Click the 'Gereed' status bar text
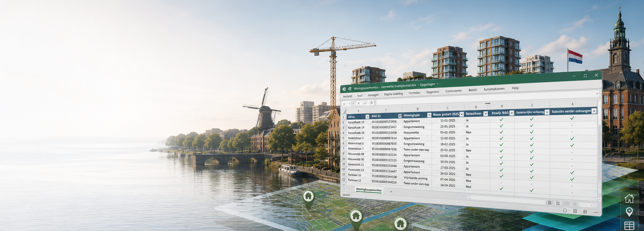The width and height of the screenshot is (644, 231). pyautogui.click(x=346, y=195)
